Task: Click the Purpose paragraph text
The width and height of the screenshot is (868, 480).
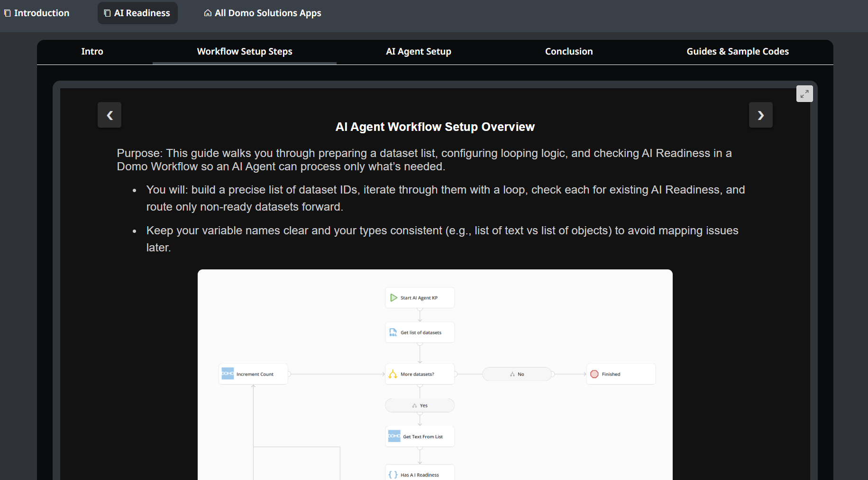Action: tap(424, 160)
